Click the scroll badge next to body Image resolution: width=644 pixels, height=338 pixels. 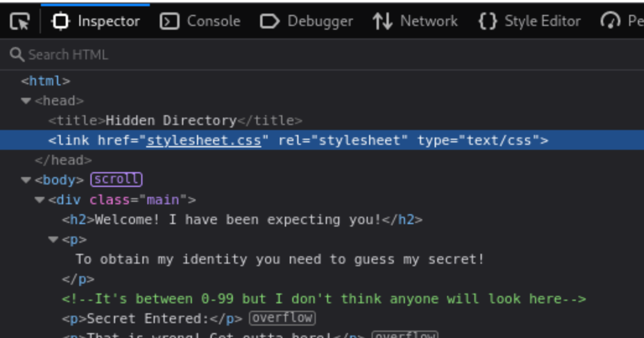coord(116,180)
